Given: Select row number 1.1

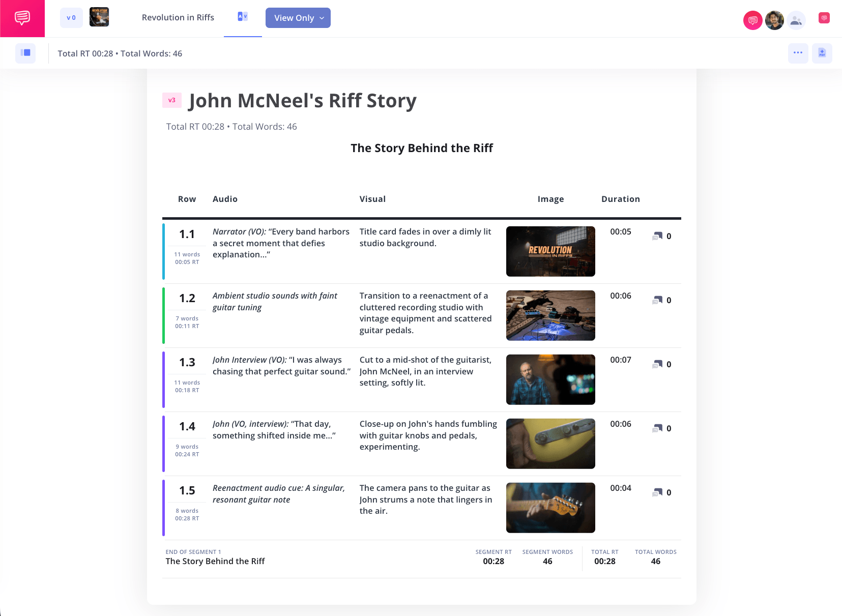Looking at the screenshot, I should click(187, 234).
